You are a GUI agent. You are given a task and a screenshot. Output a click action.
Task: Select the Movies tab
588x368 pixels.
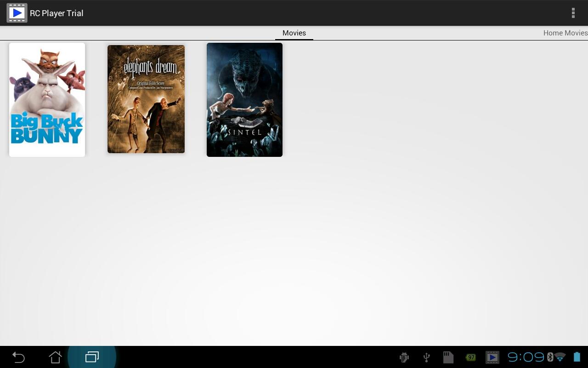(x=294, y=33)
